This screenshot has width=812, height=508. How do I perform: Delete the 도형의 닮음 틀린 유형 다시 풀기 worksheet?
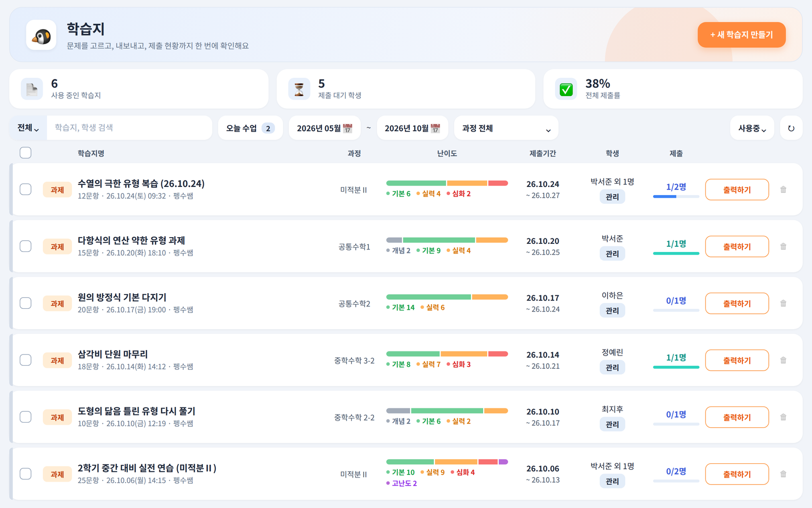click(784, 417)
